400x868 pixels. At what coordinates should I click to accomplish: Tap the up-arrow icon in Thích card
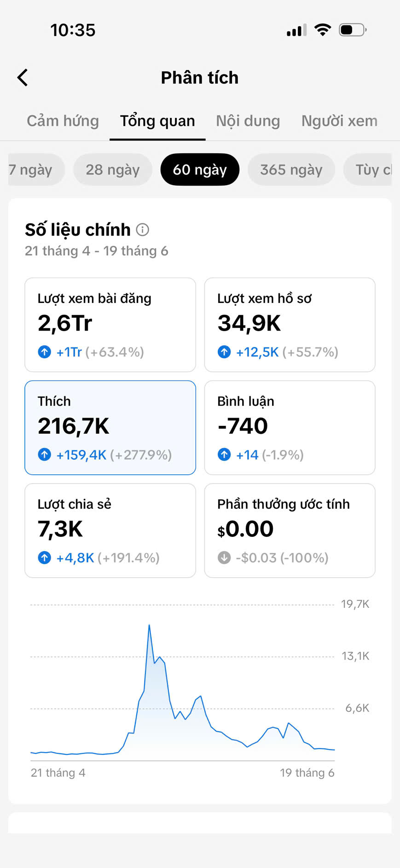(x=44, y=454)
